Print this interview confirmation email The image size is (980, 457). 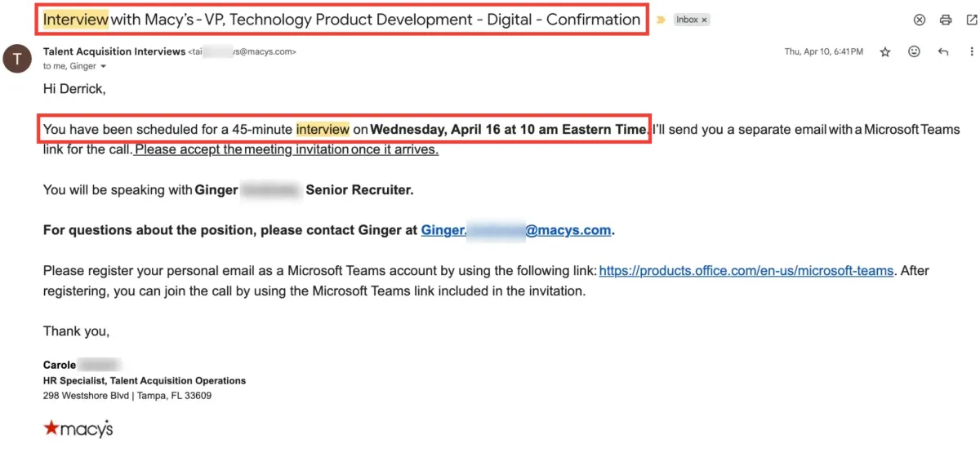click(946, 20)
